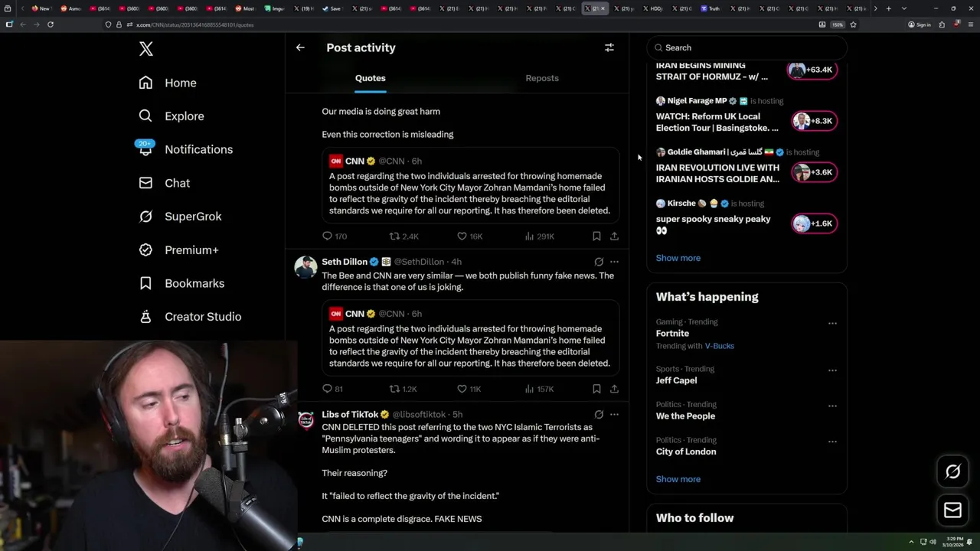The height and width of the screenshot is (551, 980).
Task: Share the post with 291K views
Action: (x=614, y=236)
